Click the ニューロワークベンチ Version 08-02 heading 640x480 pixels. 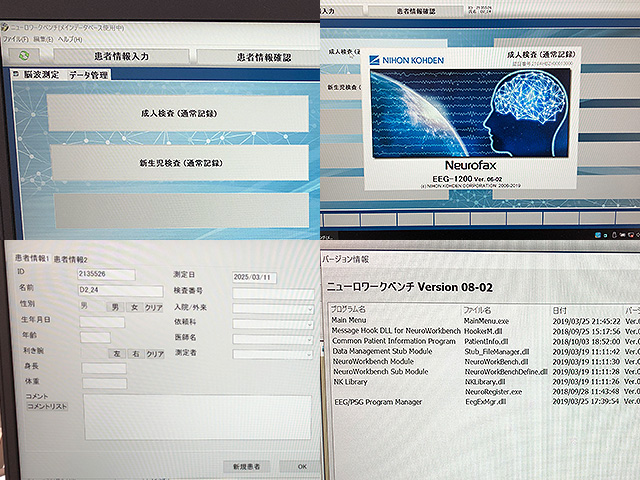pos(409,287)
